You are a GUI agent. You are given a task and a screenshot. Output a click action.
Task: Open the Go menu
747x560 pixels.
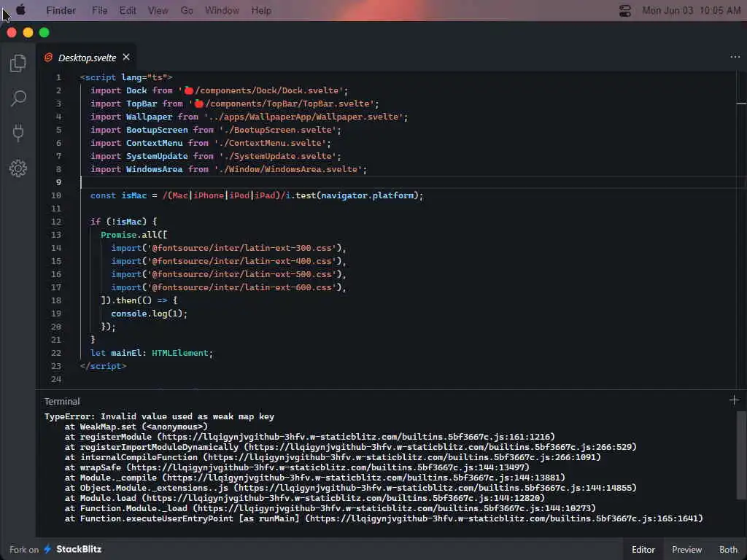[187, 10]
